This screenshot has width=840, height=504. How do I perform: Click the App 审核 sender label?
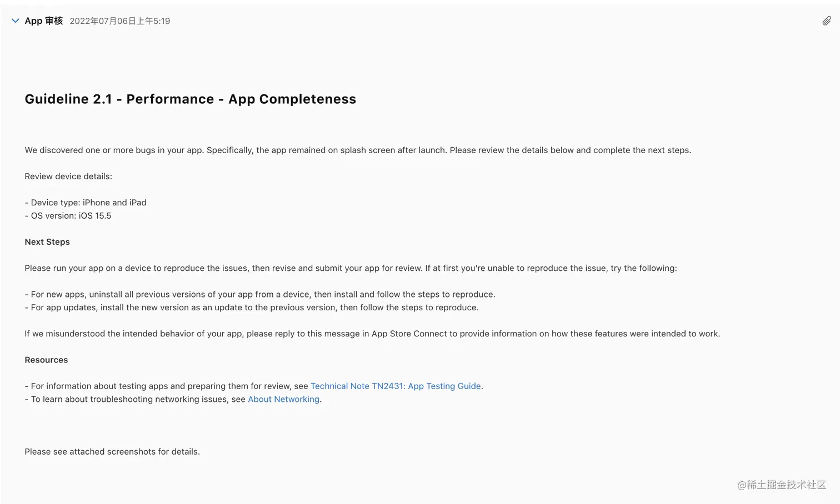(x=44, y=21)
